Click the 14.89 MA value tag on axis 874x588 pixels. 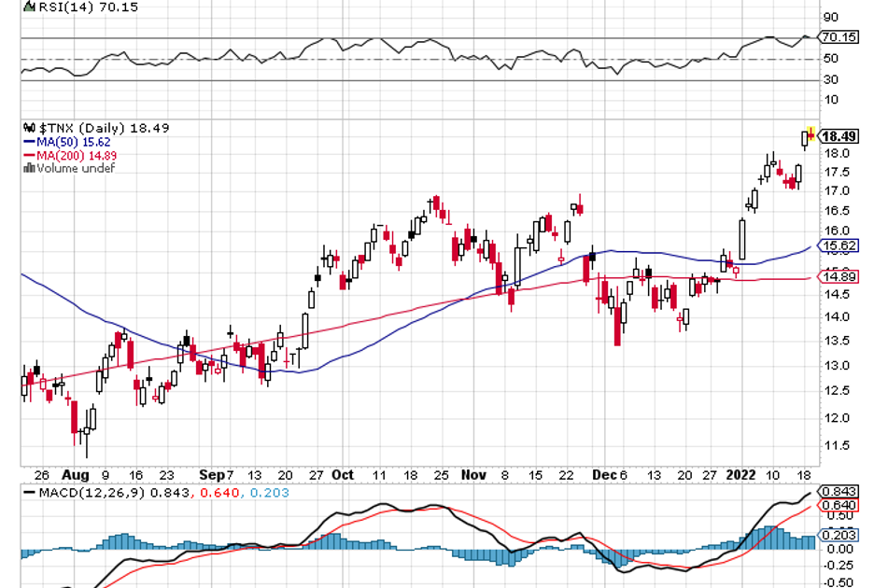pyautogui.click(x=839, y=276)
